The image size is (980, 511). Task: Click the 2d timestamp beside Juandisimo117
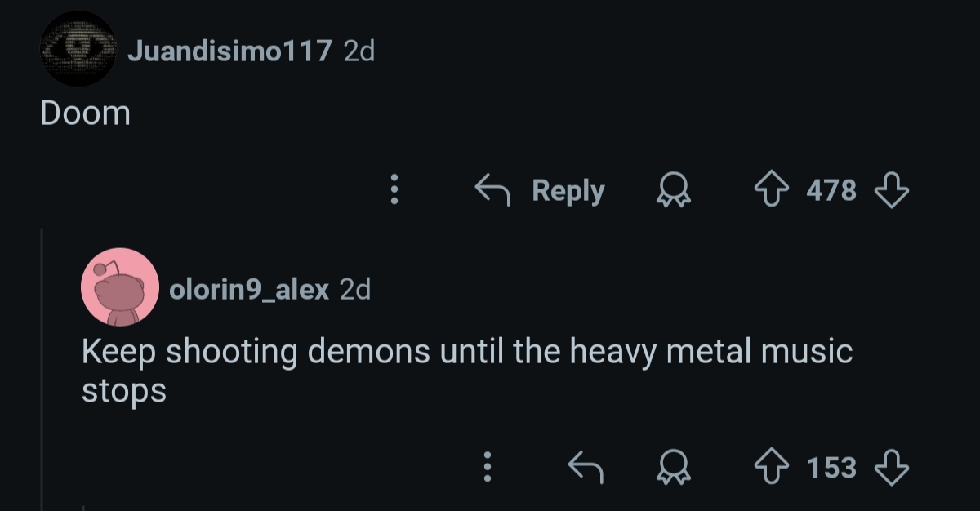coord(359,51)
